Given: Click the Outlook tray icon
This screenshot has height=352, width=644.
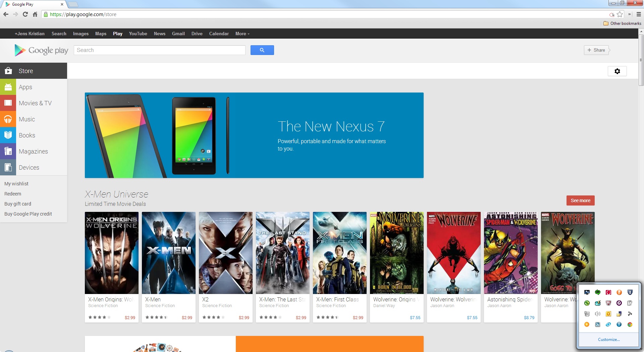Looking at the screenshot, I should click(608, 314).
